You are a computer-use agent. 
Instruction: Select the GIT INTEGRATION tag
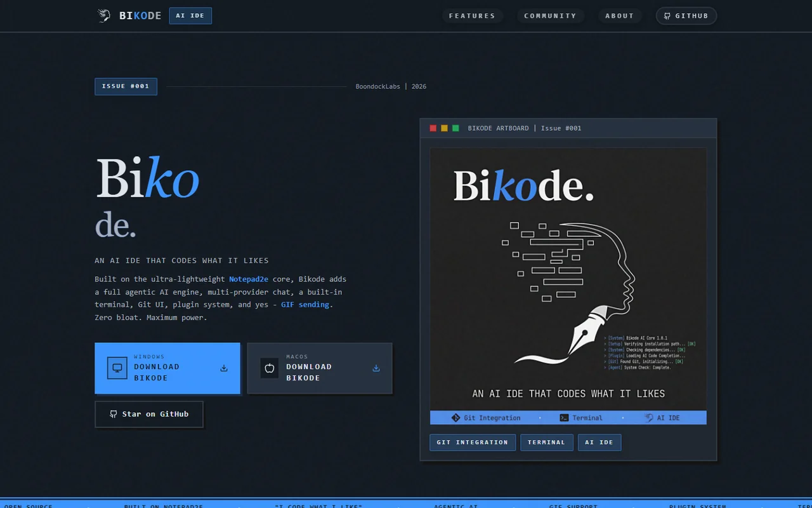tap(473, 443)
